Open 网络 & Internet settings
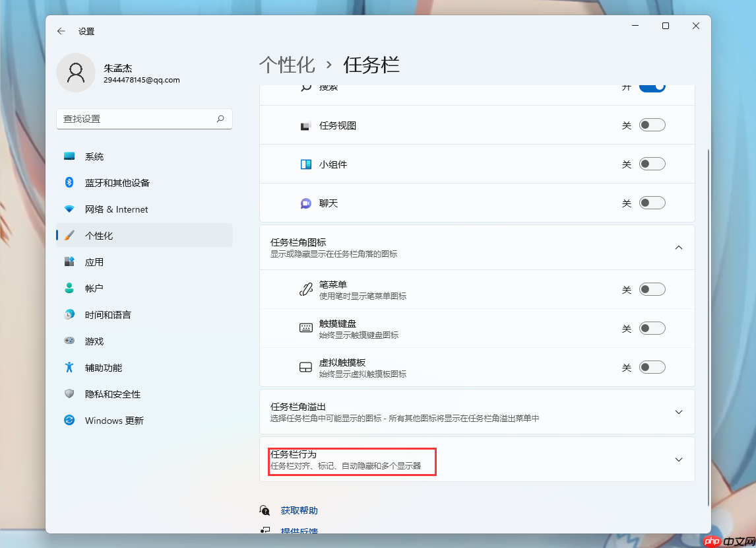Image resolution: width=756 pixels, height=548 pixels. (x=115, y=209)
